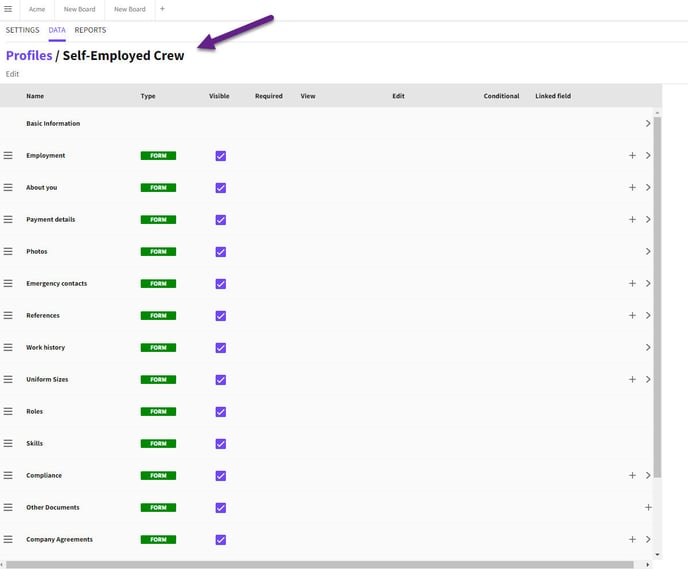The image size is (688, 569).
Task: Go back to Profiles breadcrumb link
Action: tap(29, 56)
